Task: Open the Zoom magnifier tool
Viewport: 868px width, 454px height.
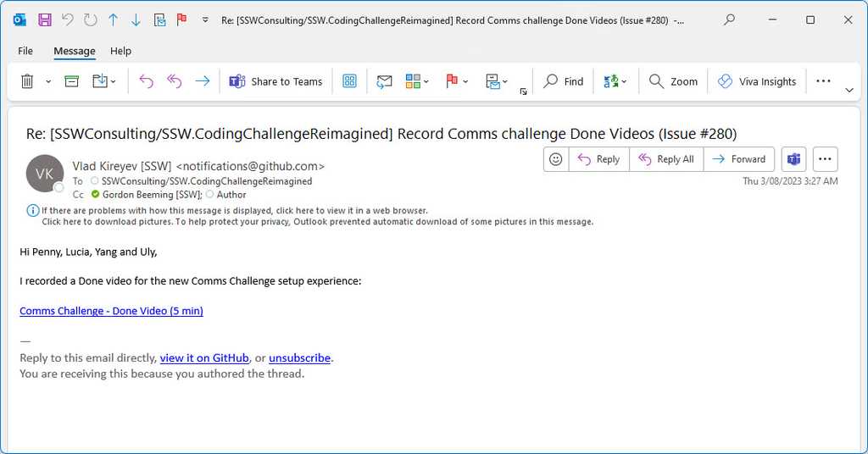Action: pos(674,81)
